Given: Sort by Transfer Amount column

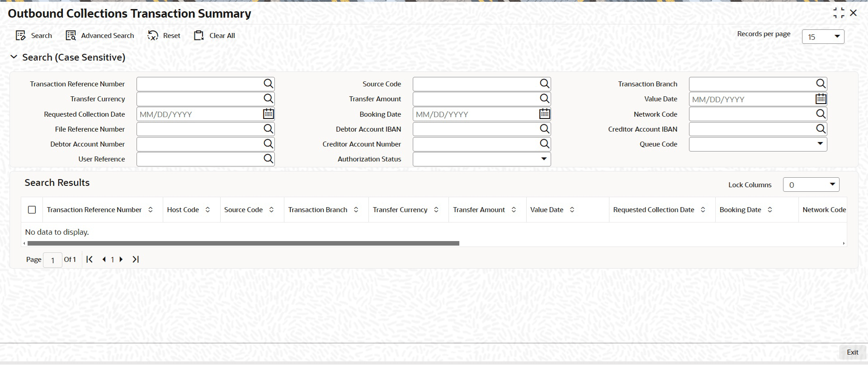Looking at the screenshot, I should pyautogui.click(x=514, y=210).
